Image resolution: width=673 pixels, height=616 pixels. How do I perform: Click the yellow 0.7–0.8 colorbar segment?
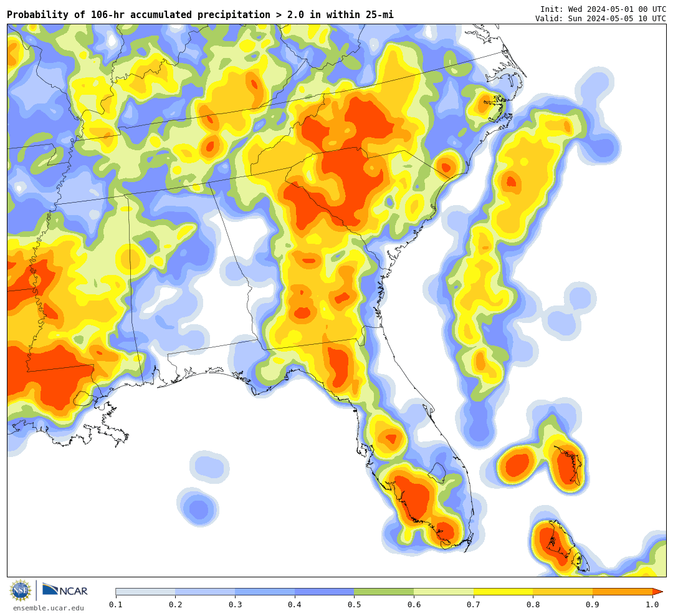503,592
